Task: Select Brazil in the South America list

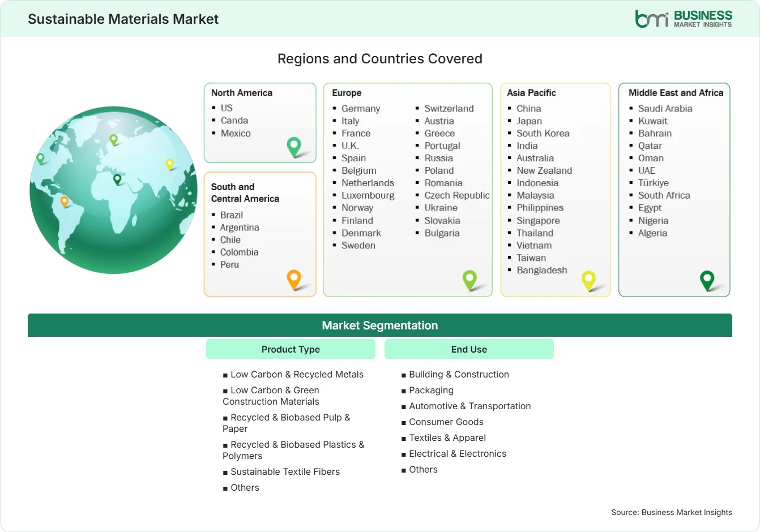Action: [232, 214]
